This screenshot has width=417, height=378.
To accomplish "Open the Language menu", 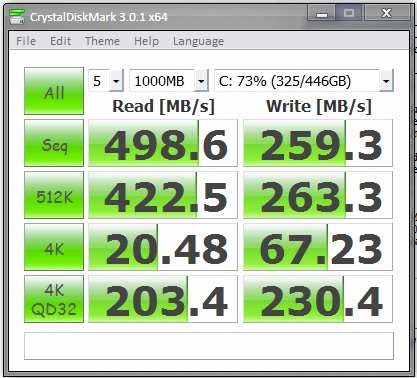I will (198, 41).
